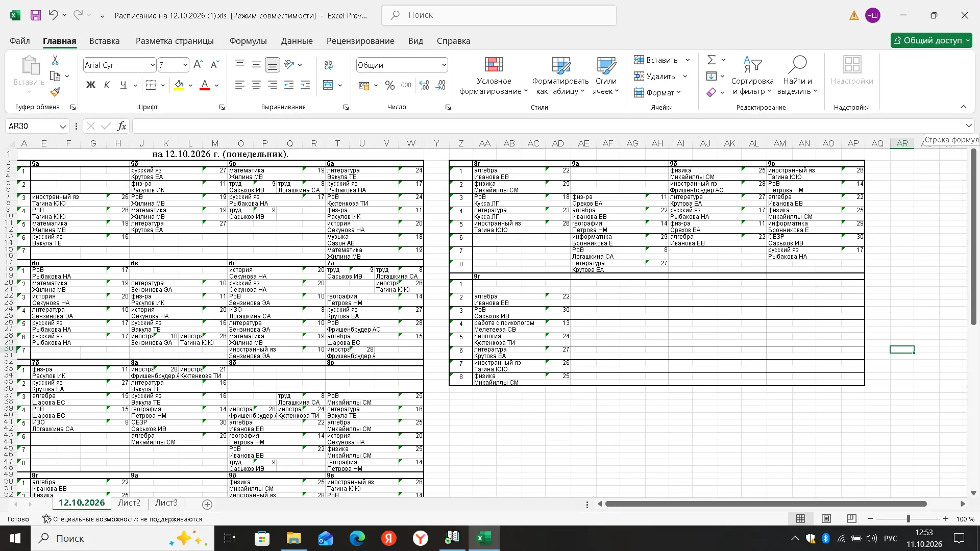This screenshot has height=551, width=980.
Task: Expand the Name Box AR30 dropdown
Action: click(x=63, y=126)
